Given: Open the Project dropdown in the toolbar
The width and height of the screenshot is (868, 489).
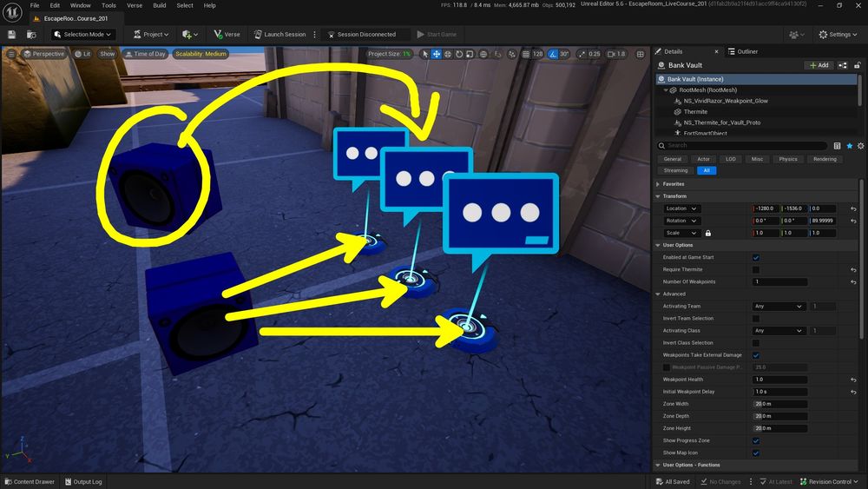Looking at the screenshot, I should pos(151,35).
